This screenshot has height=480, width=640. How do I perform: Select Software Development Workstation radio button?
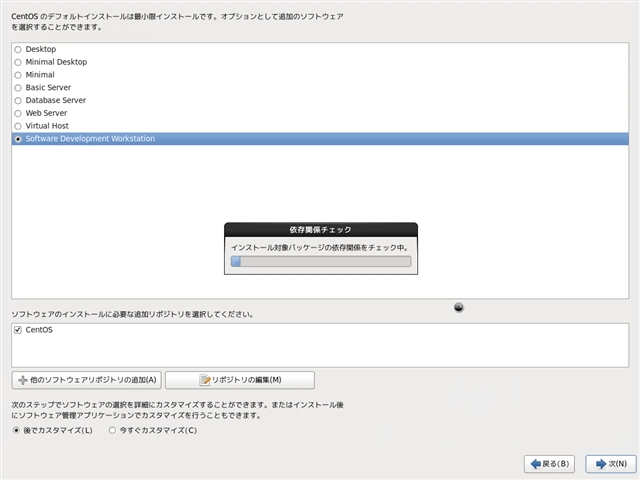pos(18,139)
